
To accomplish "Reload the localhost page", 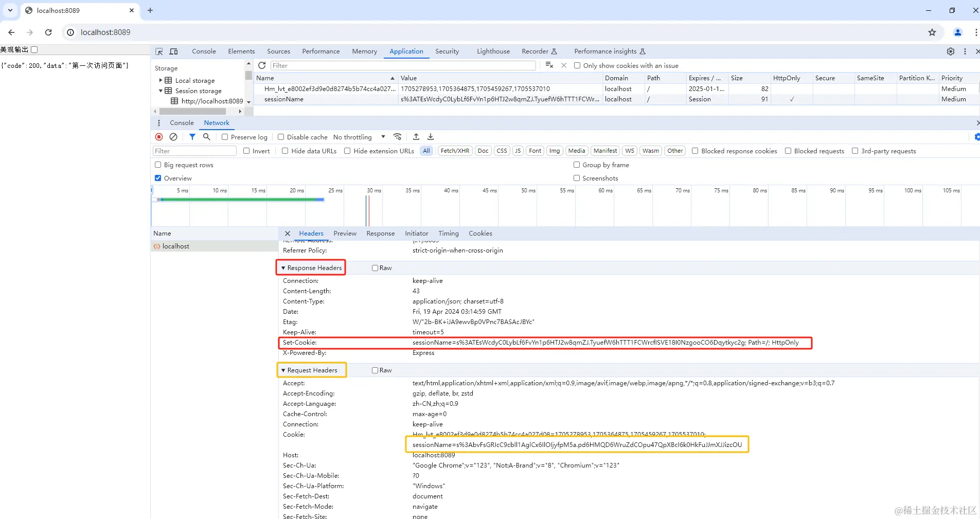I will click(48, 32).
